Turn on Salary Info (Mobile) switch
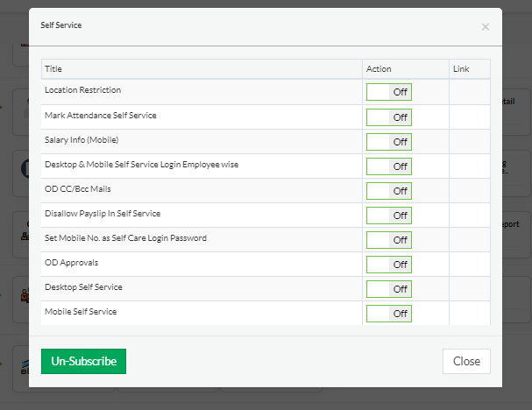 click(389, 142)
